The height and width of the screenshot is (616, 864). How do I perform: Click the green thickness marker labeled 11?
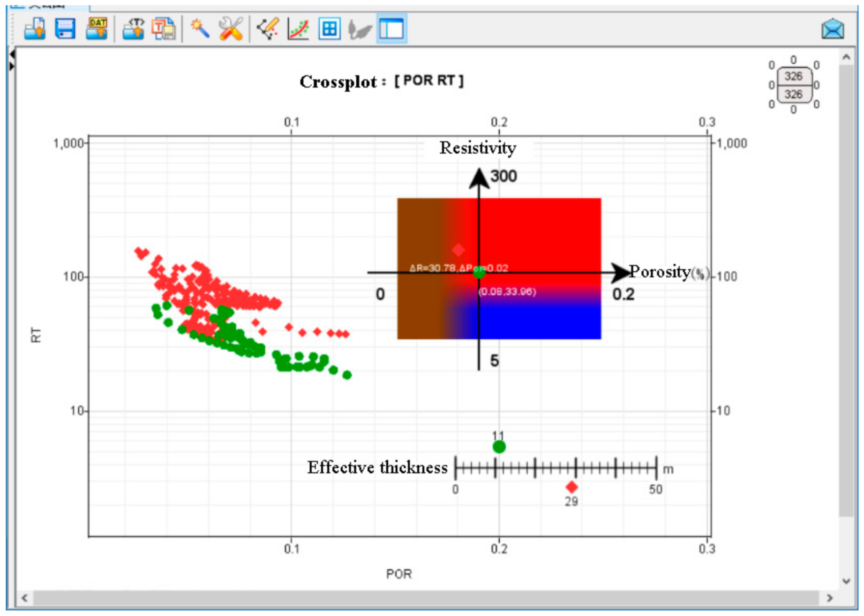499,447
